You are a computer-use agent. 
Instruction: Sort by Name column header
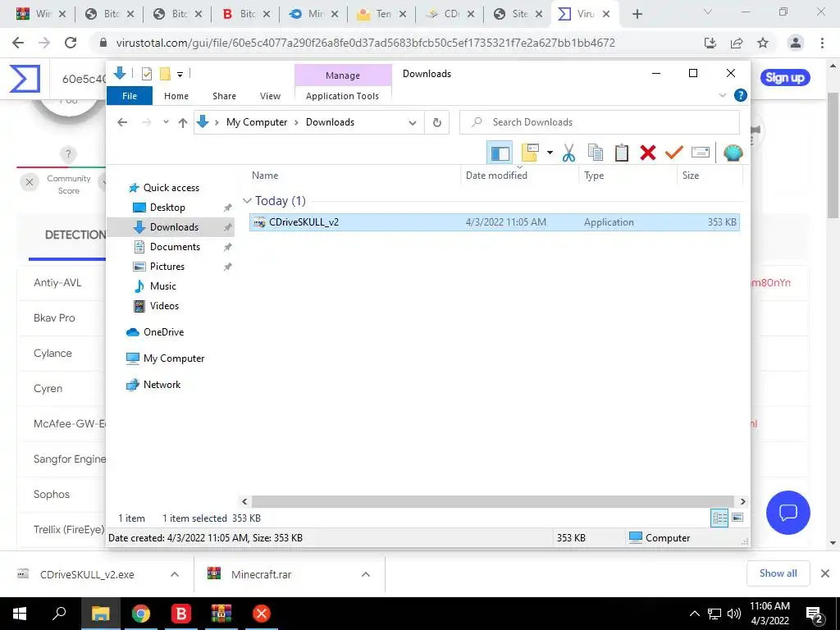(354, 176)
